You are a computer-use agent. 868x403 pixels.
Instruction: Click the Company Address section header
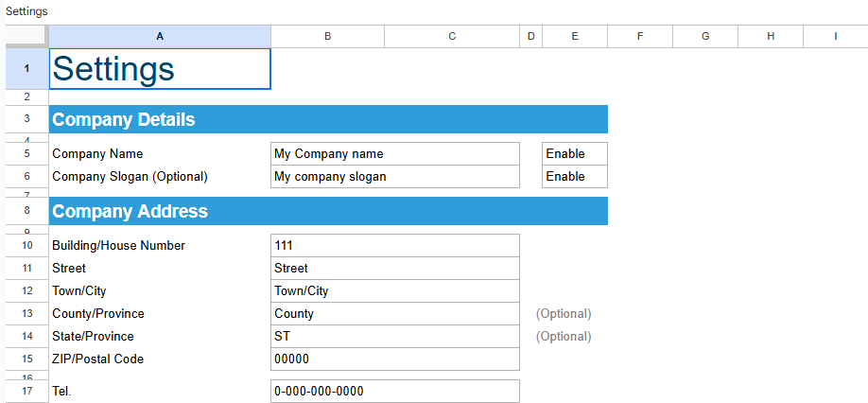pyautogui.click(x=328, y=211)
